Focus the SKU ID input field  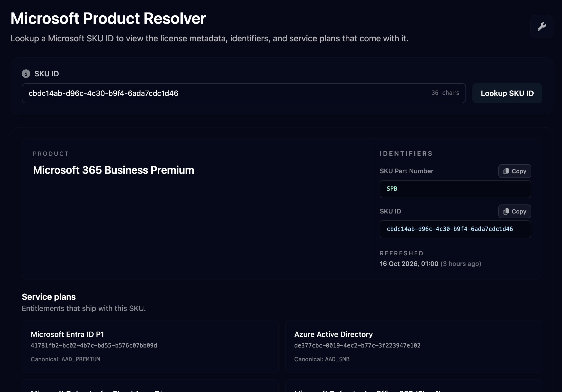[x=244, y=93]
